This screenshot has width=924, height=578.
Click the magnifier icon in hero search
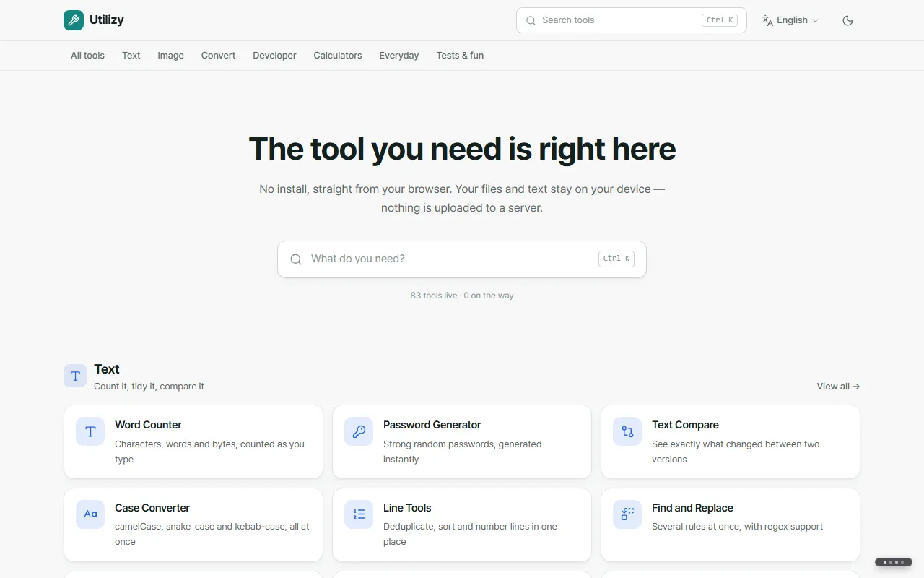296,259
